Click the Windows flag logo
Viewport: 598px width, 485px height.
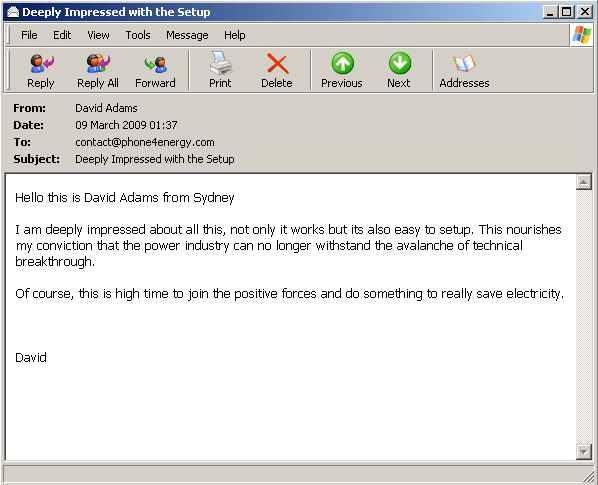[582, 35]
